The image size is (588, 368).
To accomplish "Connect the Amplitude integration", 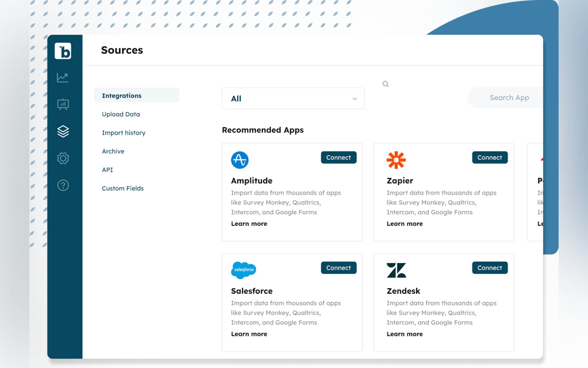I will pos(338,158).
